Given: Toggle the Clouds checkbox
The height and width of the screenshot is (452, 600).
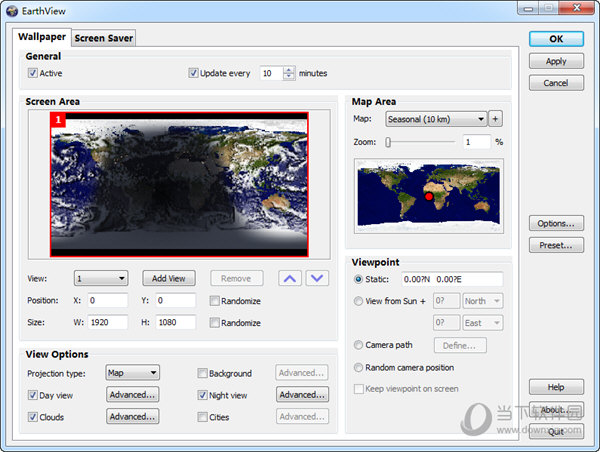Looking at the screenshot, I should [33, 417].
